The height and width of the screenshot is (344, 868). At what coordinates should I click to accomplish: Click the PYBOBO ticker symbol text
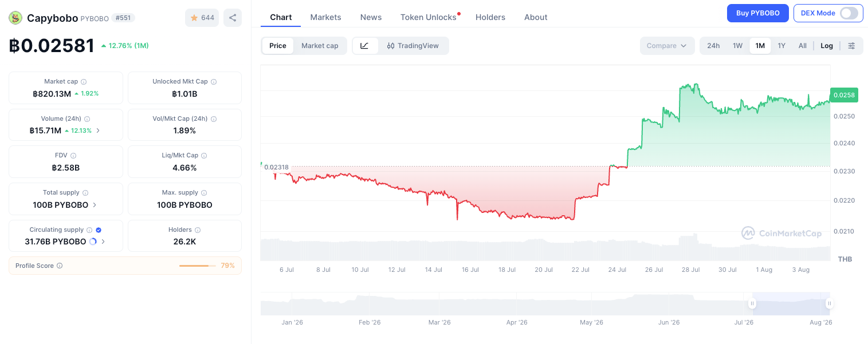(95, 18)
